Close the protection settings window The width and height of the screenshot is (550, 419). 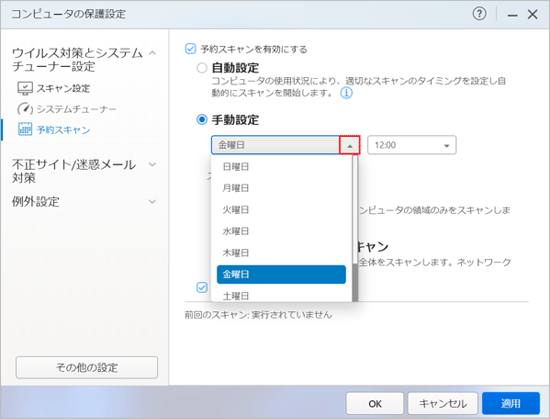click(x=532, y=14)
